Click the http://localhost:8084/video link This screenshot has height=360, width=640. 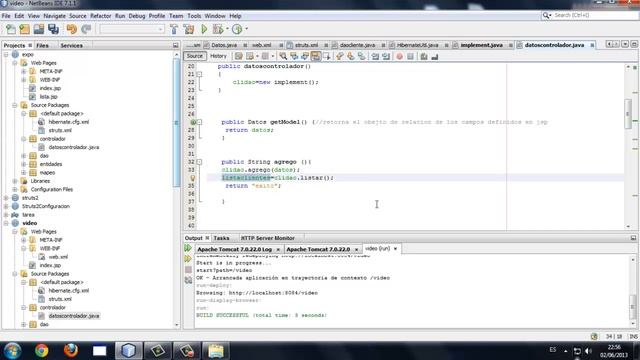point(273,293)
